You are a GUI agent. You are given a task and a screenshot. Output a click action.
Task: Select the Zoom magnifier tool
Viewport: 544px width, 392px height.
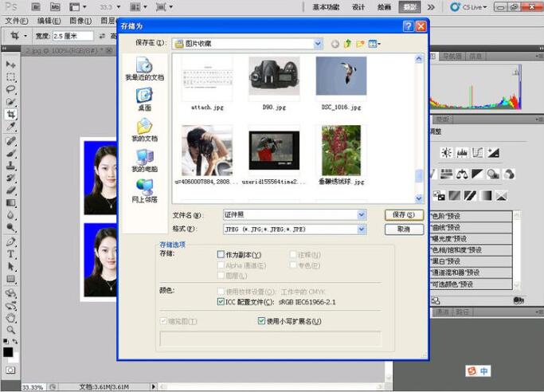pos(11,329)
